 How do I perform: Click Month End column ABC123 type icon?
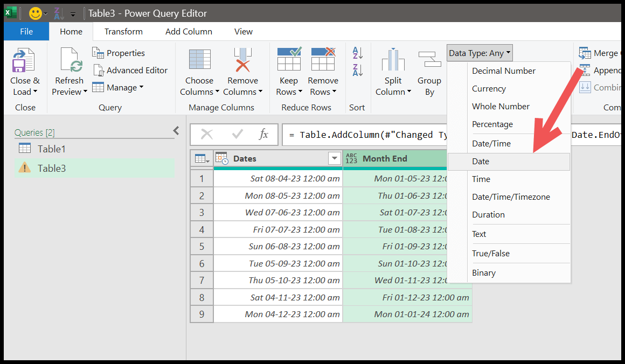point(351,158)
